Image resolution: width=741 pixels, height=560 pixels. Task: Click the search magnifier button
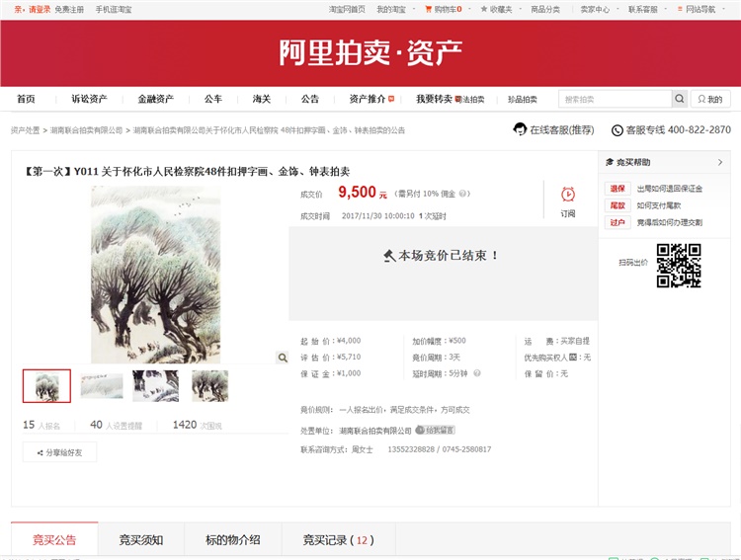680,99
